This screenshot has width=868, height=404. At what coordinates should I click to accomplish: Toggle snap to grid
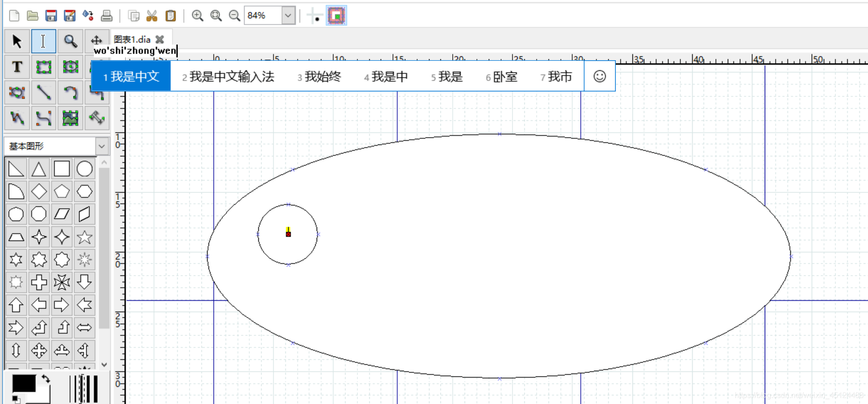(314, 16)
